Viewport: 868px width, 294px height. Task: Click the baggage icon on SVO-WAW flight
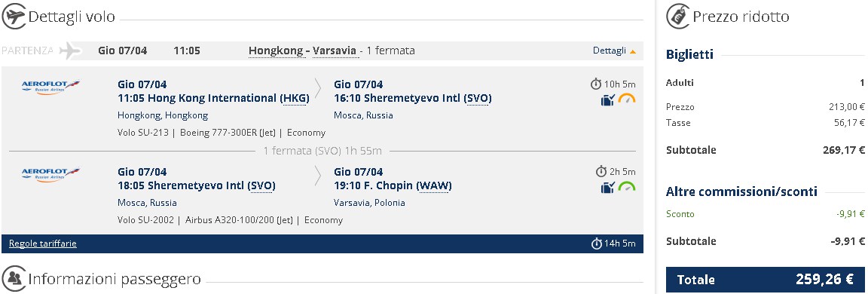(x=608, y=188)
